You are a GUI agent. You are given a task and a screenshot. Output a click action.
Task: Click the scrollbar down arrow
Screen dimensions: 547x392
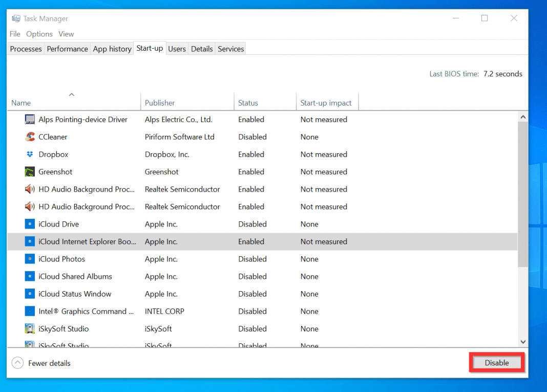[x=523, y=342]
